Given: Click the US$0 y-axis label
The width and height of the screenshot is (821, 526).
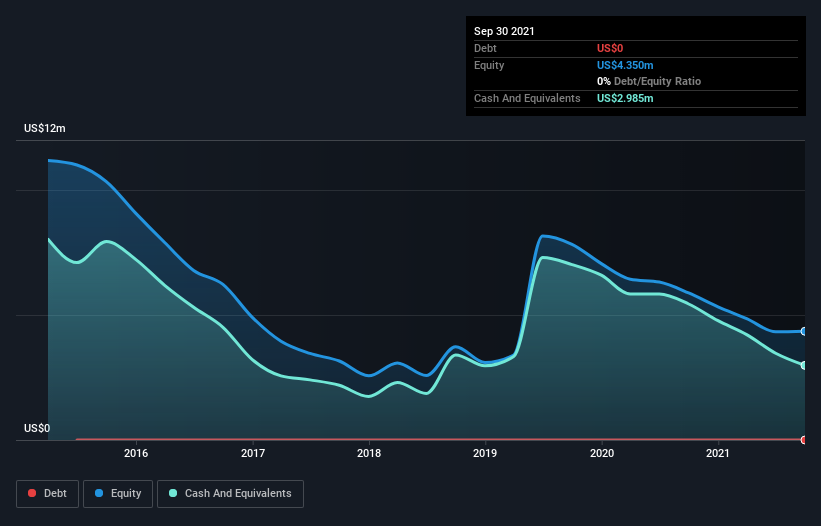Looking at the screenshot, I should (x=37, y=428).
